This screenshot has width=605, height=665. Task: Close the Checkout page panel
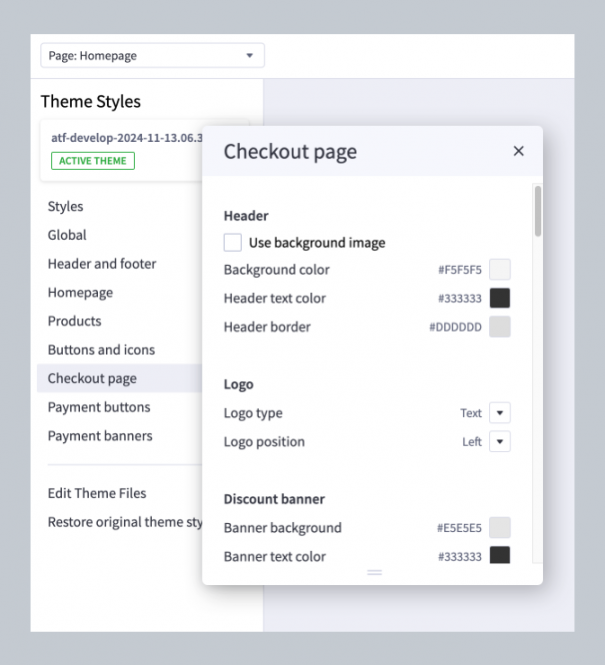tap(518, 151)
